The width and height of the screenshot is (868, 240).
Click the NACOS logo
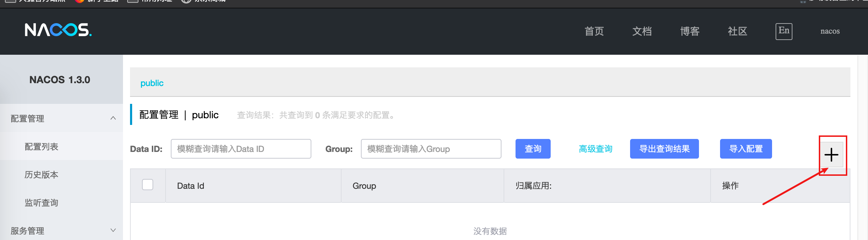click(x=58, y=30)
